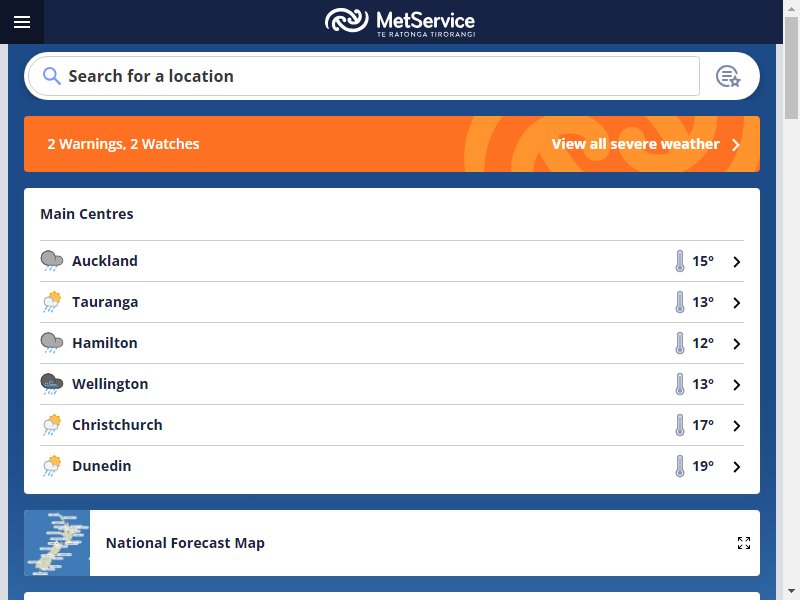This screenshot has height=600, width=800.
Task: Select Hamilton from Main Centres list
Action: click(105, 343)
